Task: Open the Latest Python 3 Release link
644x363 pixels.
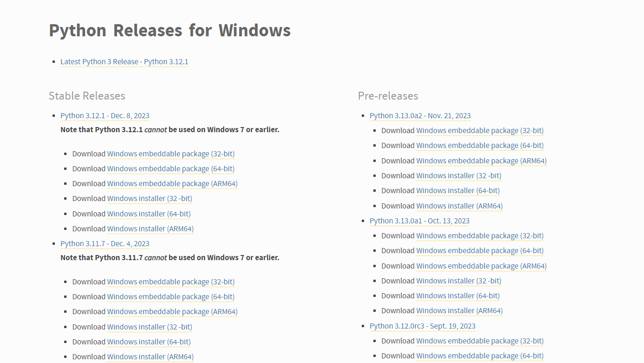Action: (124, 62)
